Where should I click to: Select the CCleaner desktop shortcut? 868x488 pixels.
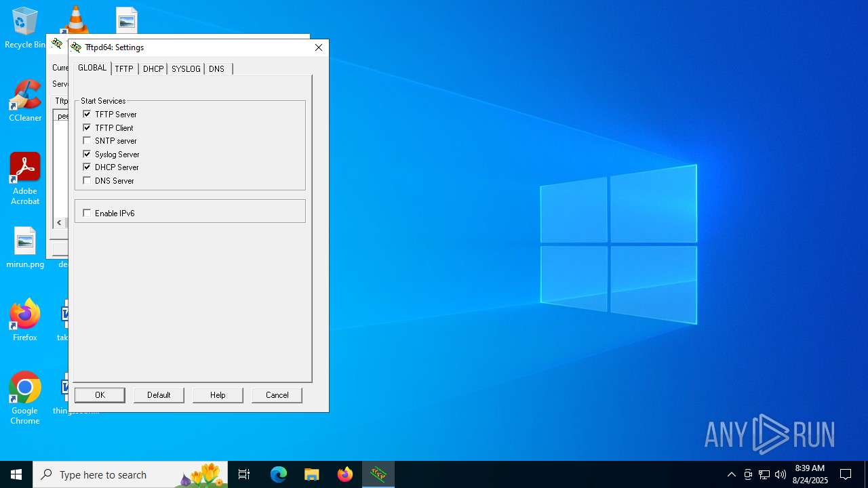click(x=25, y=101)
